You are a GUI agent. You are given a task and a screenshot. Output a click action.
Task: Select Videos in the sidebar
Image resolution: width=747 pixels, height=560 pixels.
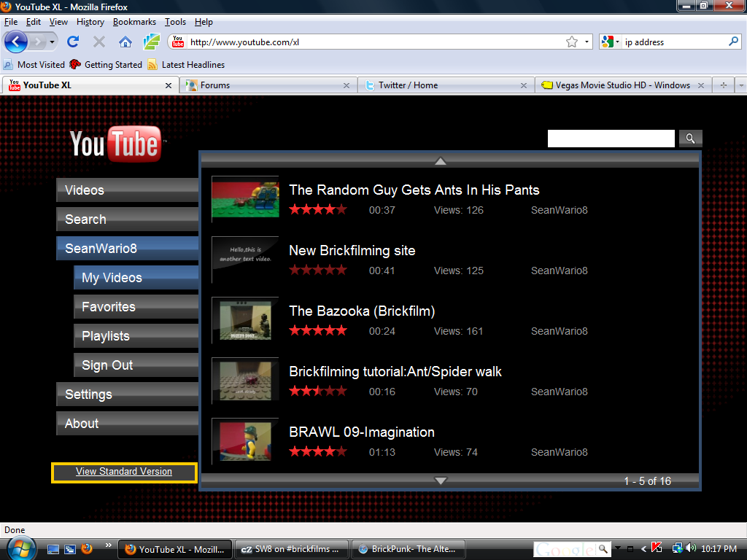pos(127,190)
